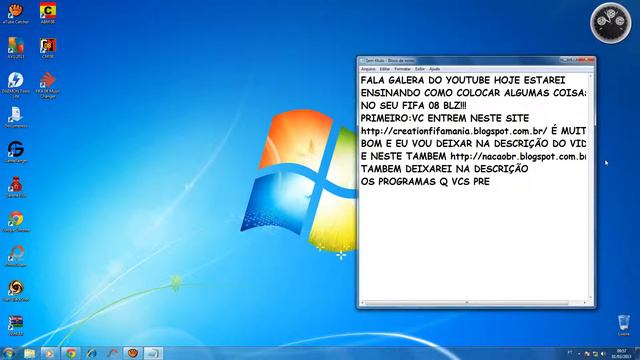Open the red bottle desktop shortcut

click(16, 187)
